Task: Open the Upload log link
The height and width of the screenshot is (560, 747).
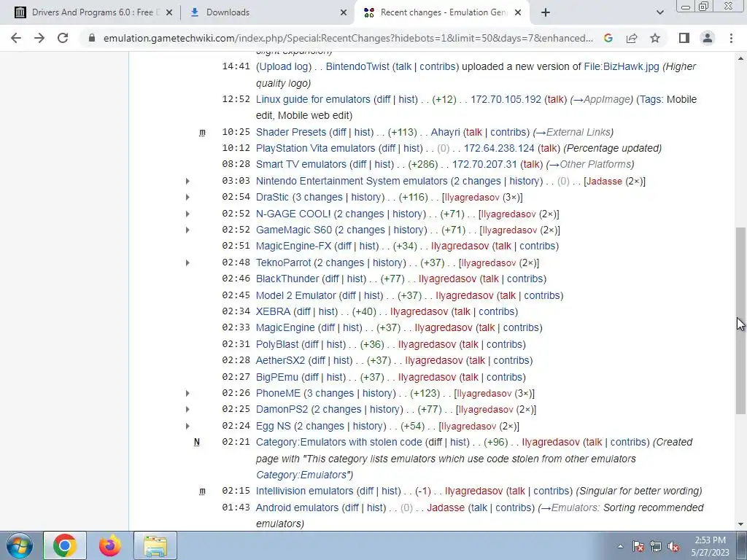Action: click(x=284, y=66)
